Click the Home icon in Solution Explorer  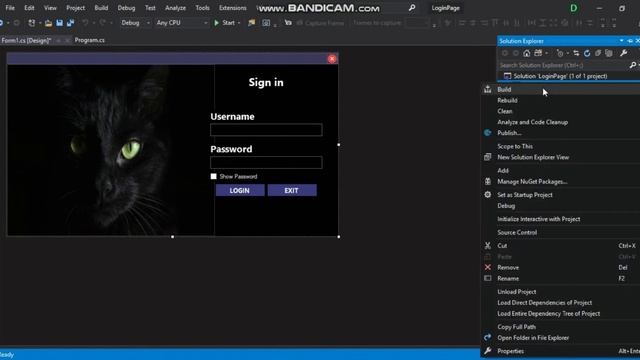pyautogui.click(x=527, y=53)
